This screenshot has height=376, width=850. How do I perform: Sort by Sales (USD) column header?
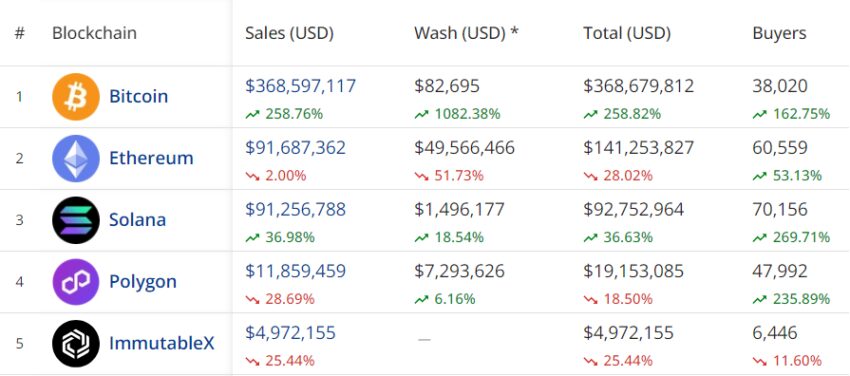(x=289, y=34)
